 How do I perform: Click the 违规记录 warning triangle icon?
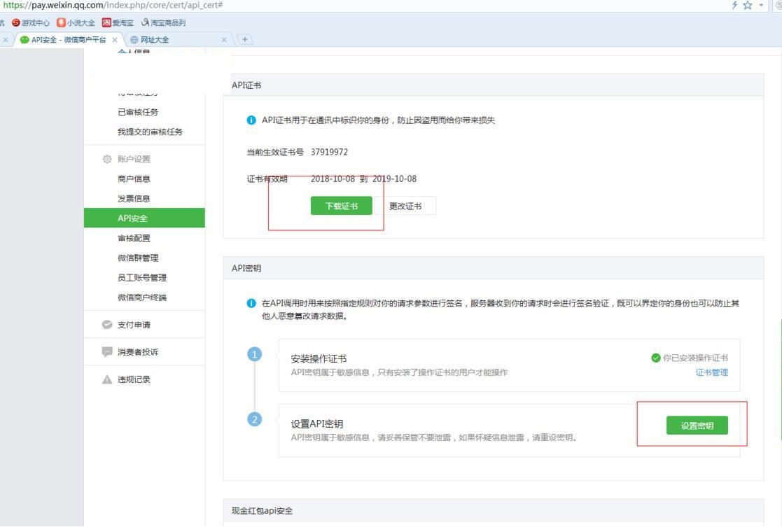click(x=107, y=379)
